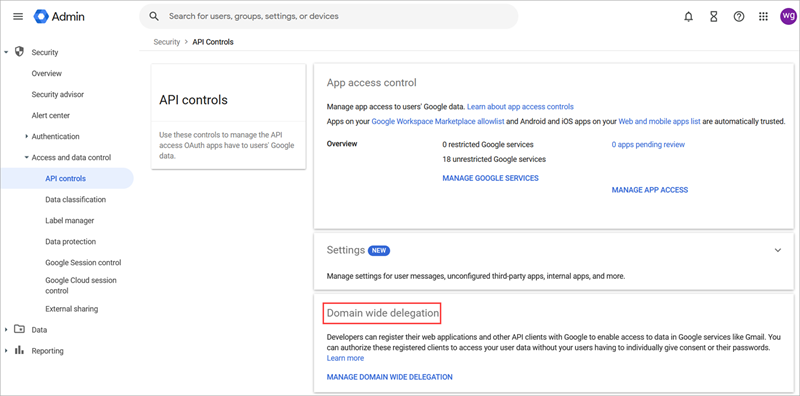800x396 pixels.
Task: Click the App access control heading
Action: point(371,83)
